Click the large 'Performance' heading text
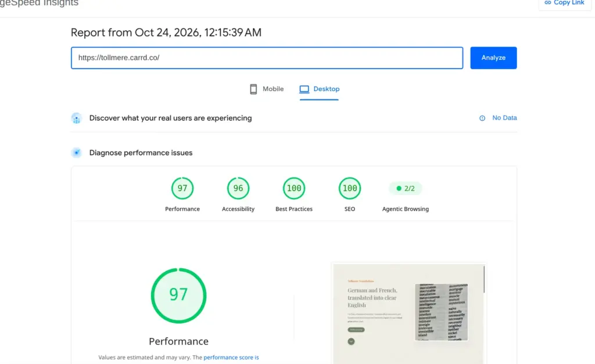 click(x=179, y=341)
